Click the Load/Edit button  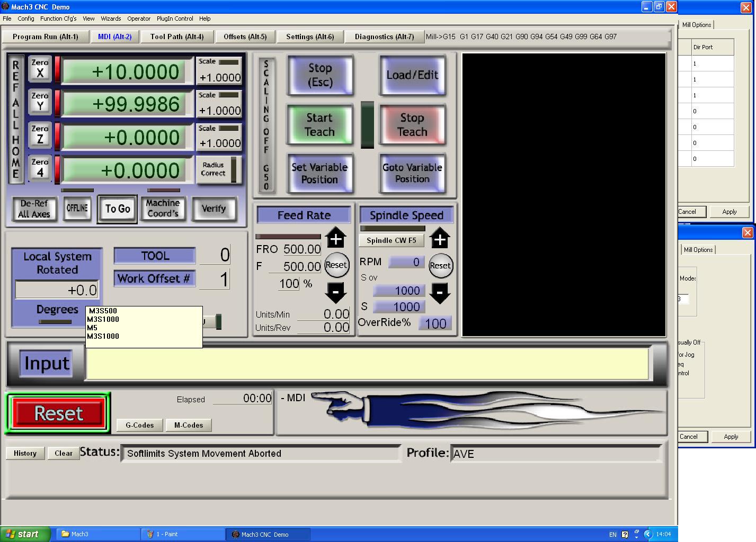pyautogui.click(x=412, y=75)
